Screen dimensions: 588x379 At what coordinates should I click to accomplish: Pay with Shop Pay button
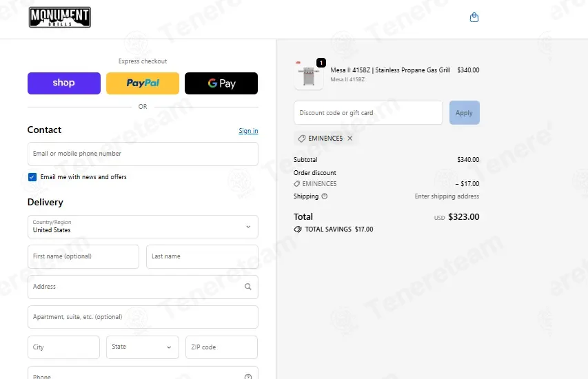tap(63, 83)
